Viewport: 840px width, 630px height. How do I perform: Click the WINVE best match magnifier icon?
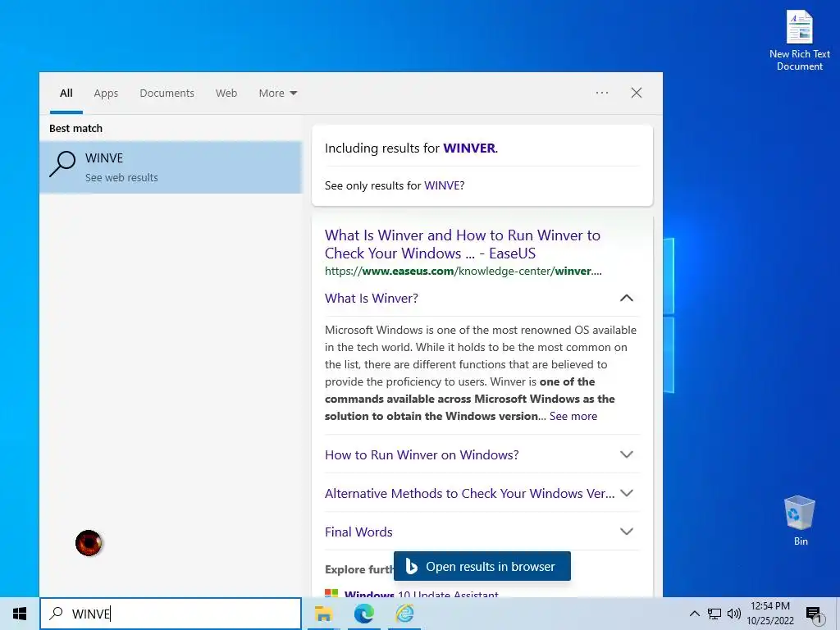(62, 164)
